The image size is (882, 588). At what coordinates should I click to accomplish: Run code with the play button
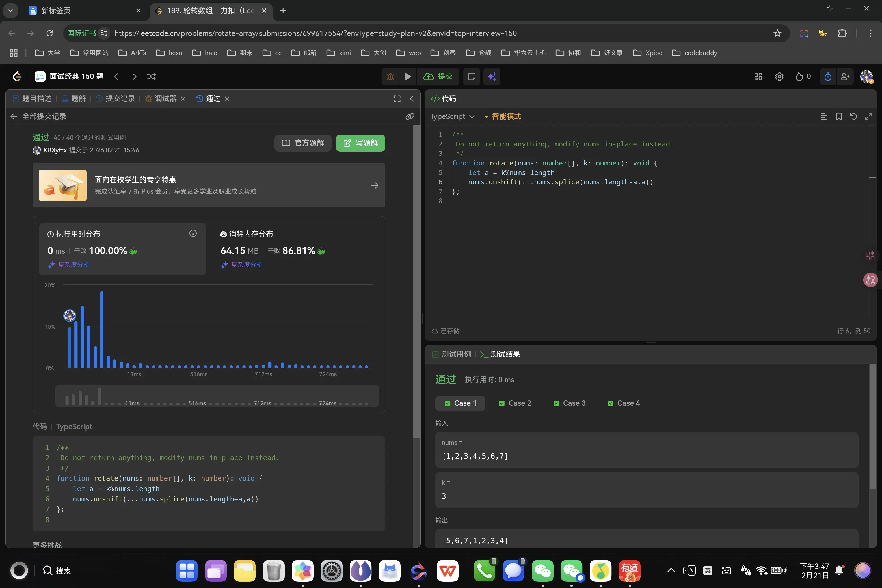click(408, 77)
